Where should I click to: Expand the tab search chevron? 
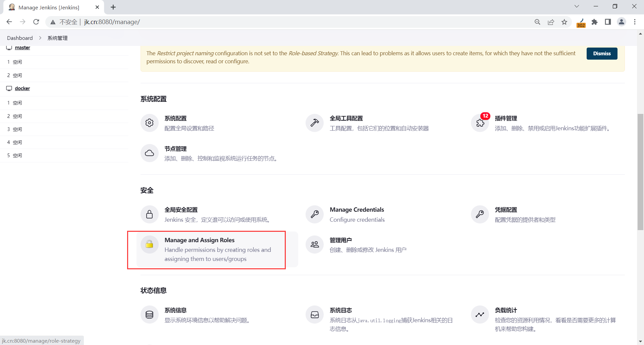(577, 6)
